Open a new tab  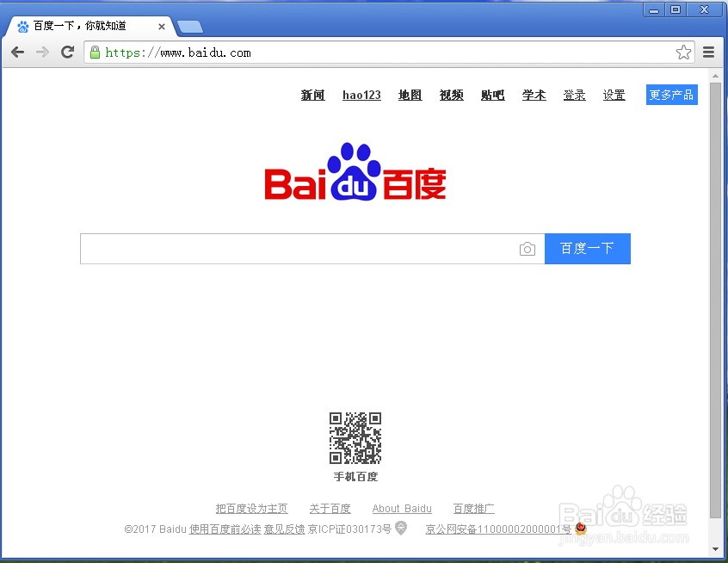[x=190, y=27]
